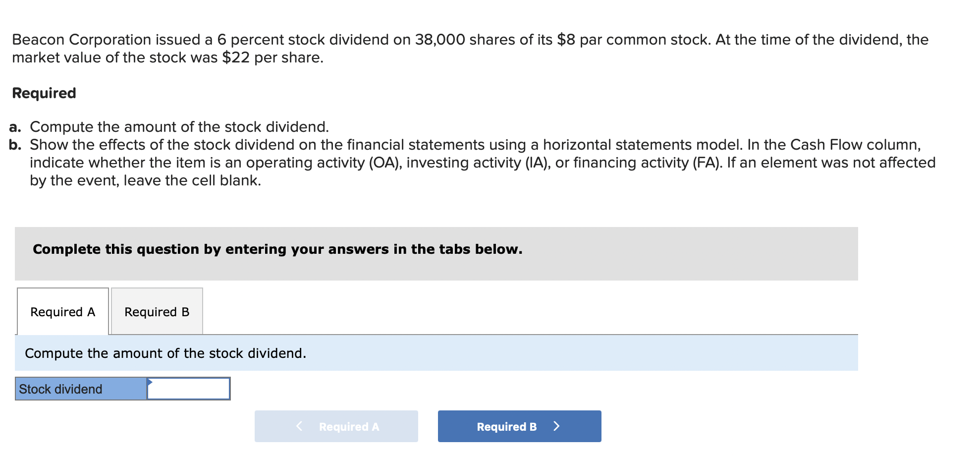Click the right chevron on Required B button

click(x=556, y=426)
